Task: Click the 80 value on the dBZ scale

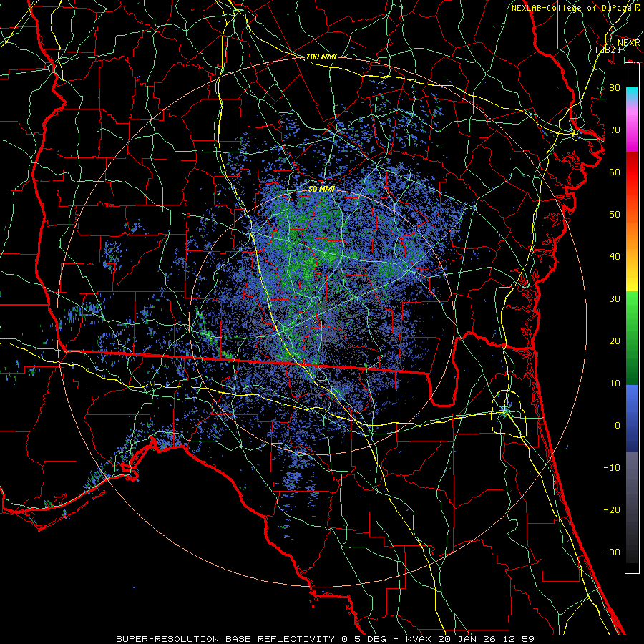Action: click(615, 87)
